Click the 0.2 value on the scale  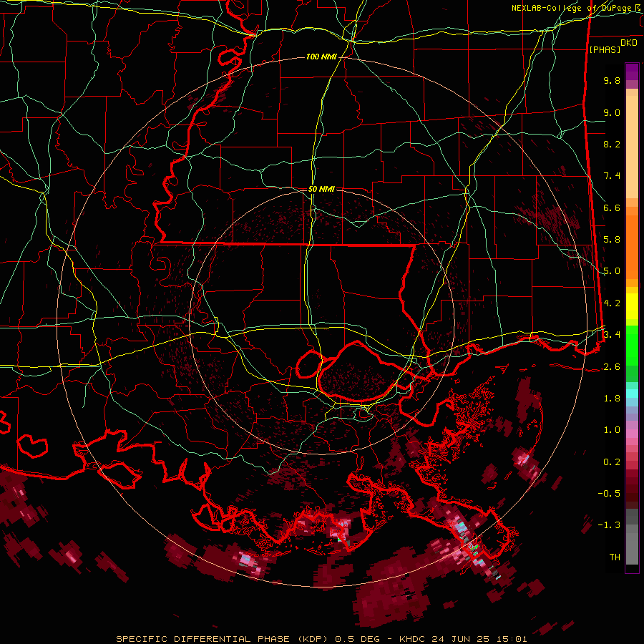pyautogui.click(x=612, y=462)
